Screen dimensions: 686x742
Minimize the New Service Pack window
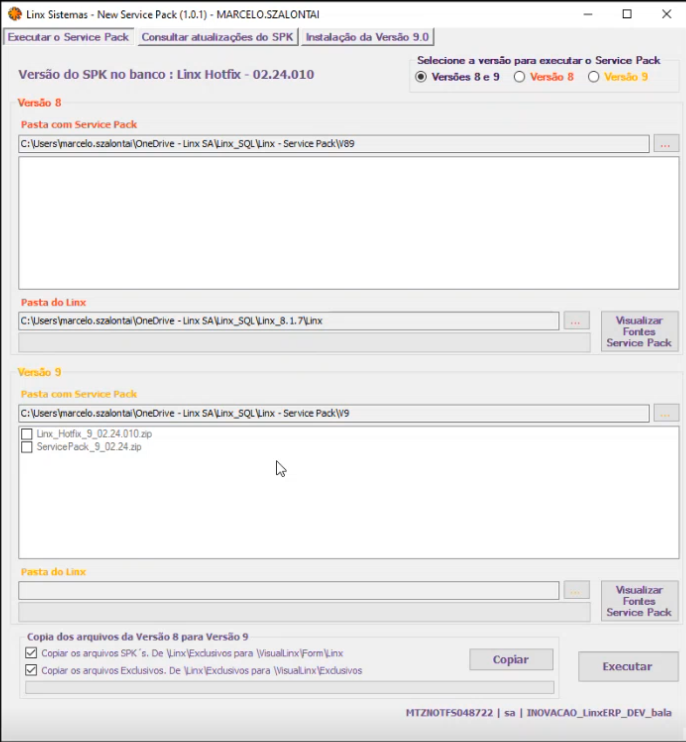pos(588,14)
